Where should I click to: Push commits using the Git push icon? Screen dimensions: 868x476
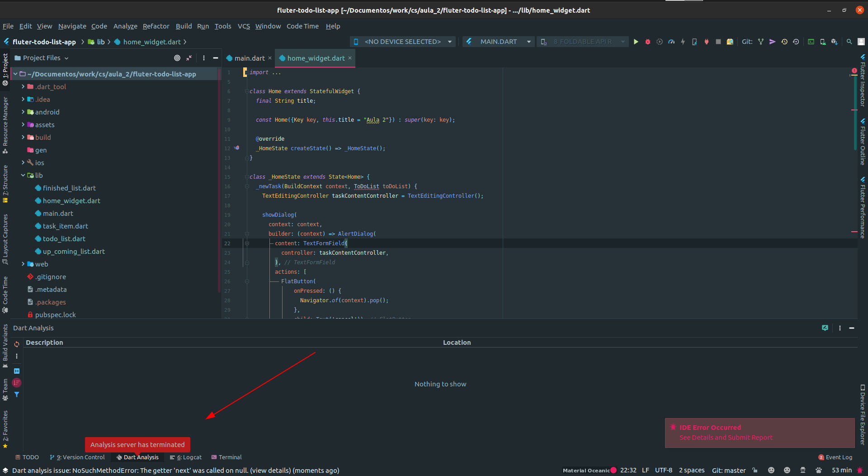tap(773, 42)
